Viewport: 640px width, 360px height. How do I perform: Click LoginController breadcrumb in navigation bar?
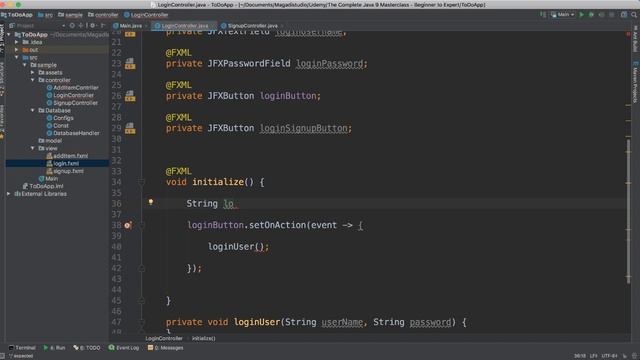coord(146,15)
